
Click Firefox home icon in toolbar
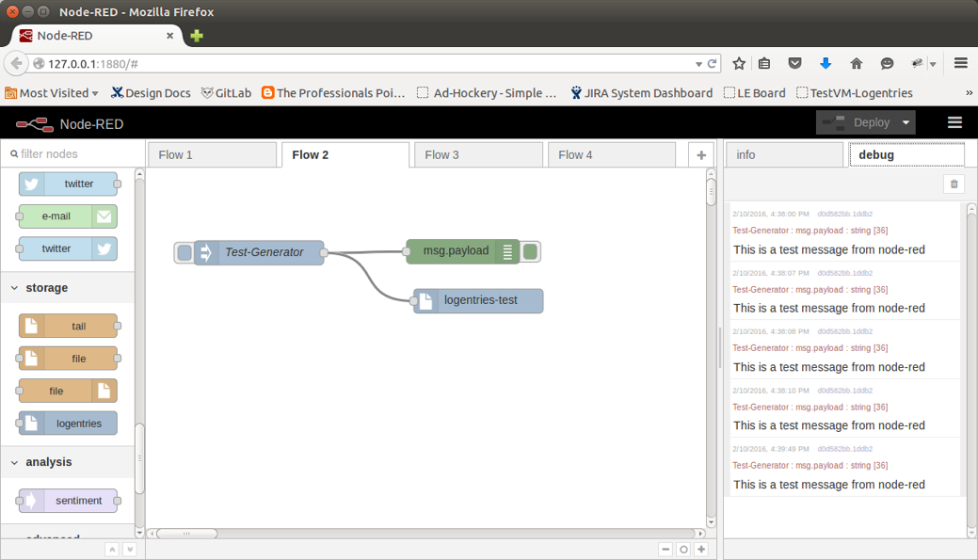pos(856,63)
